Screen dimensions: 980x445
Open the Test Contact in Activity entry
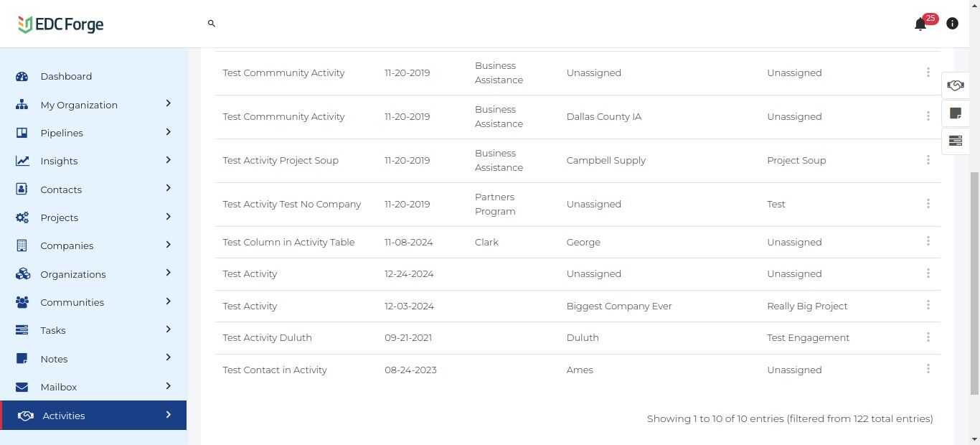(275, 370)
